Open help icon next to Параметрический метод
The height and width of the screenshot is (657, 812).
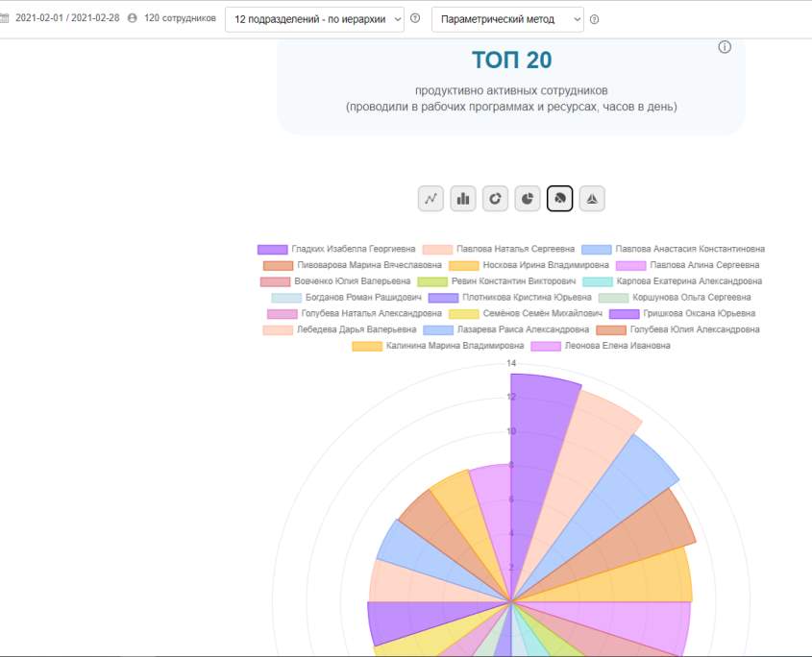595,19
